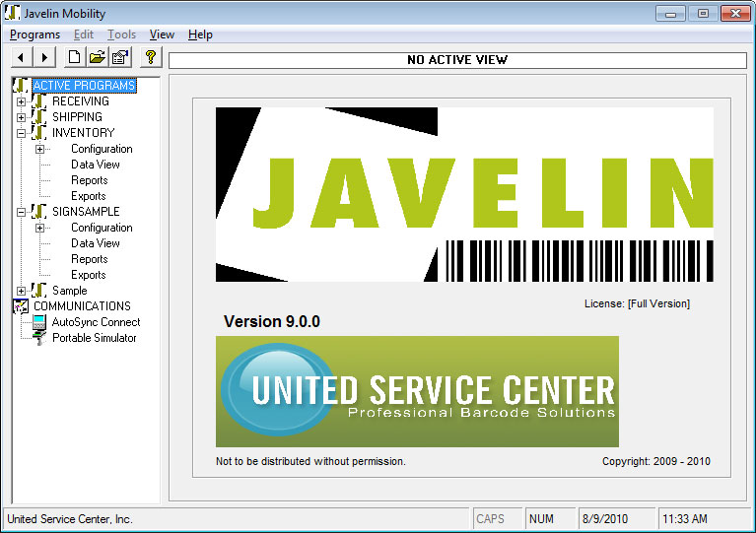
Task: Click the Javelin icon next to Sample
Action: tap(39, 291)
